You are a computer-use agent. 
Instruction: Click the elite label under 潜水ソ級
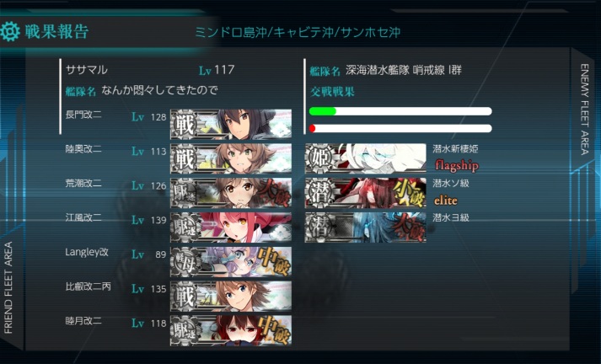click(446, 200)
